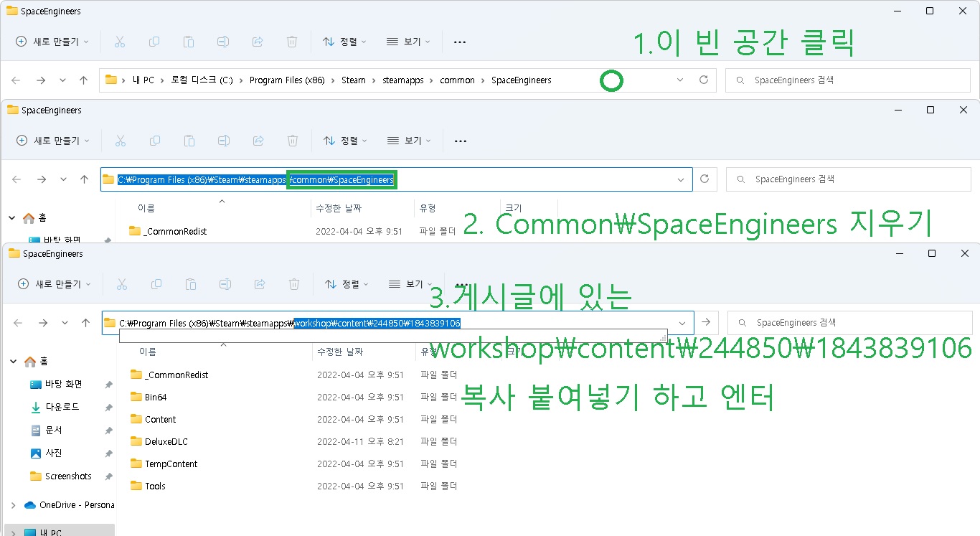Viewport: 980px width, 536px height.
Task: Expand the 홈 tree node in middle window
Action: tap(11, 218)
